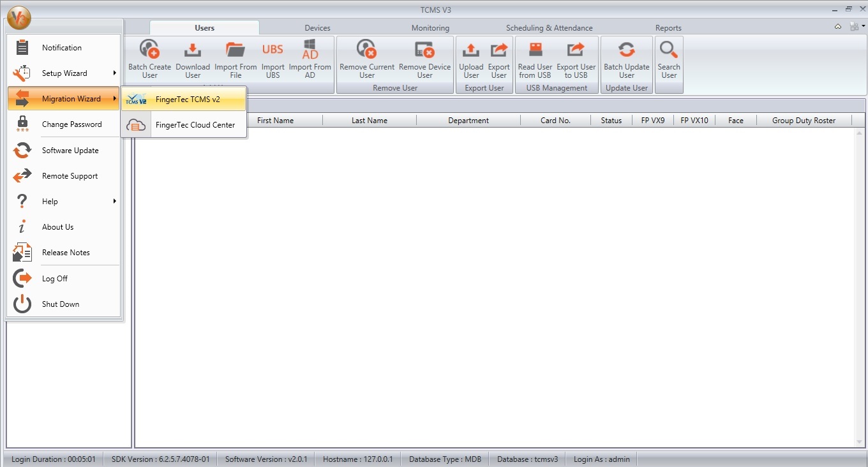
Task: Click the Remote Support arrows icon
Action: [22, 176]
